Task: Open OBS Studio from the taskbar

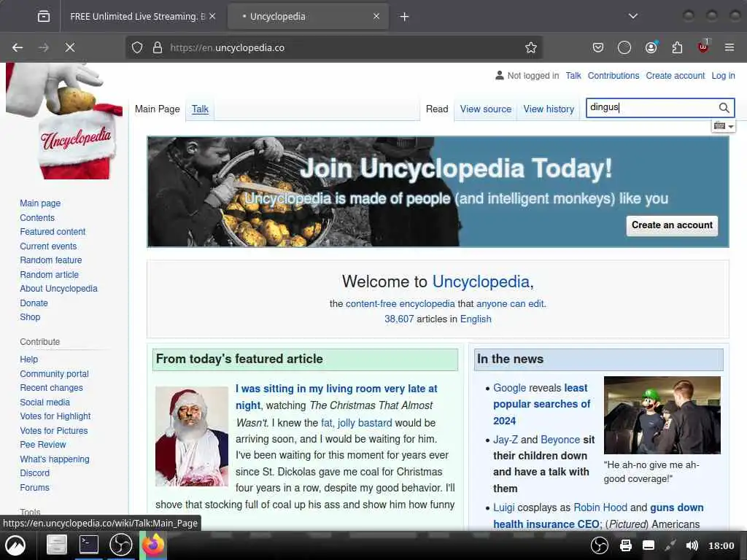Action: [x=121, y=545]
